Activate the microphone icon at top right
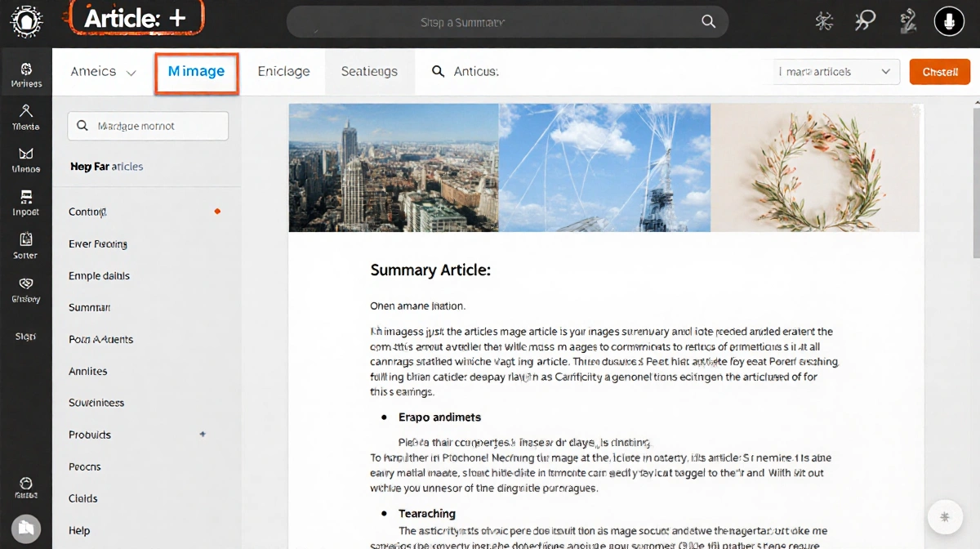980x549 pixels. (x=949, y=20)
